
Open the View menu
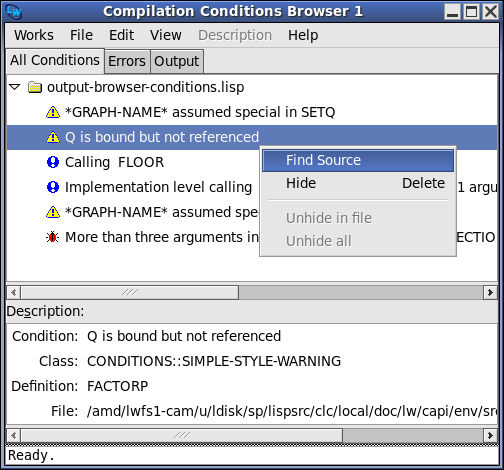click(166, 35)
